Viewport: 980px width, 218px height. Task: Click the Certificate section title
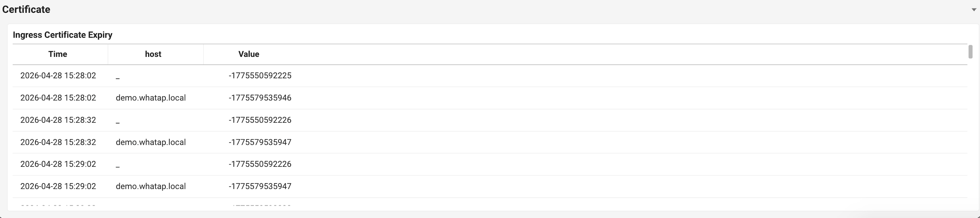tap(26, 9)
